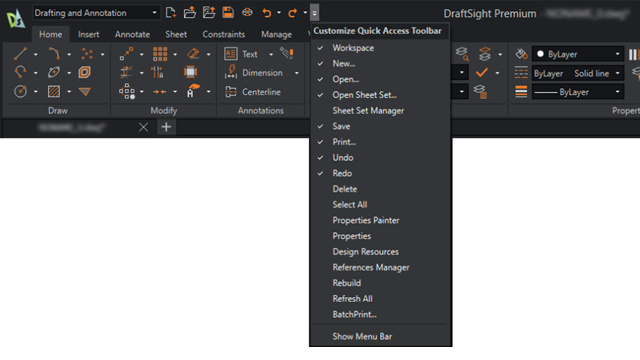640x360 pixels.
Task: Click the Centerline annotation button
Action: pyautogui.click(x=253, y=92)
